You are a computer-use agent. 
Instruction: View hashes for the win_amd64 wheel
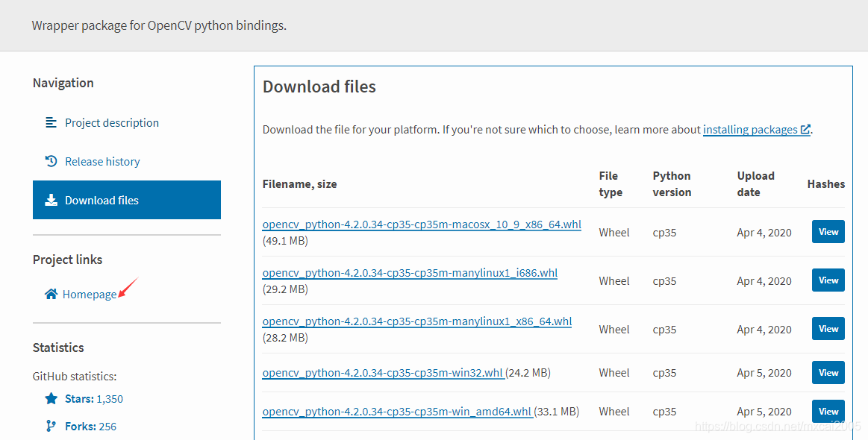828,411
